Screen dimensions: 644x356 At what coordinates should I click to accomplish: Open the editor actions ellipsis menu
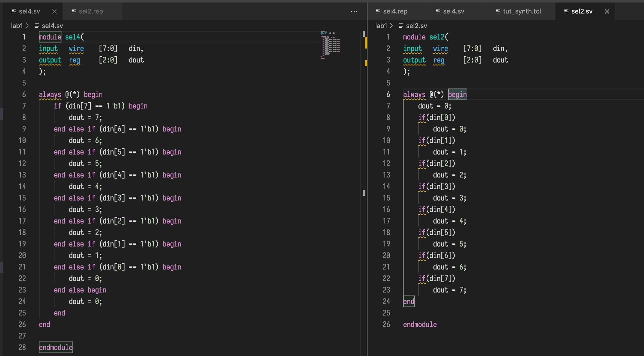click(x=354, y=11)
